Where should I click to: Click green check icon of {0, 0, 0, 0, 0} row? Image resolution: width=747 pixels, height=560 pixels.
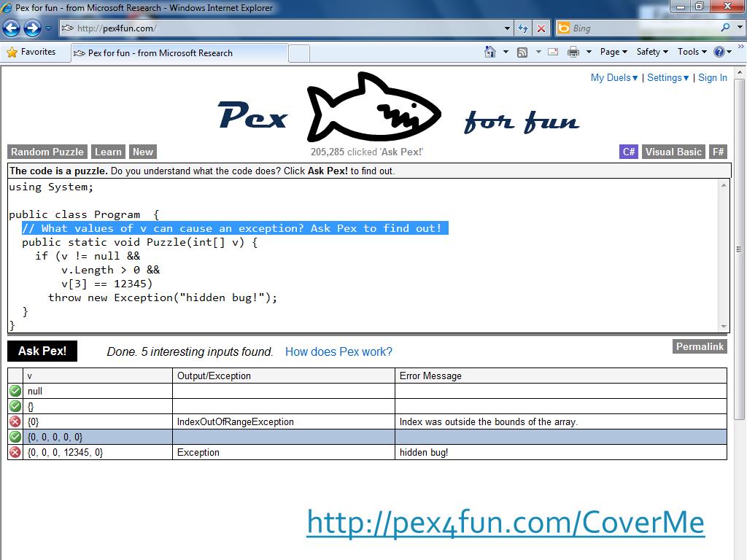(15, 437)
